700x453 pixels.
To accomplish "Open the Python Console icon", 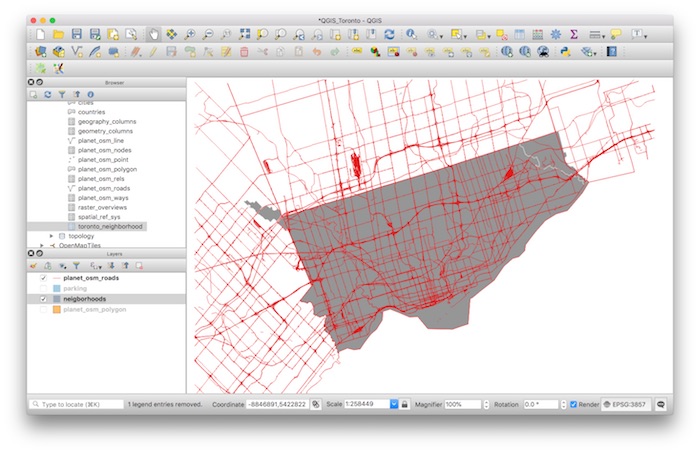I will (x=566, y=52).
